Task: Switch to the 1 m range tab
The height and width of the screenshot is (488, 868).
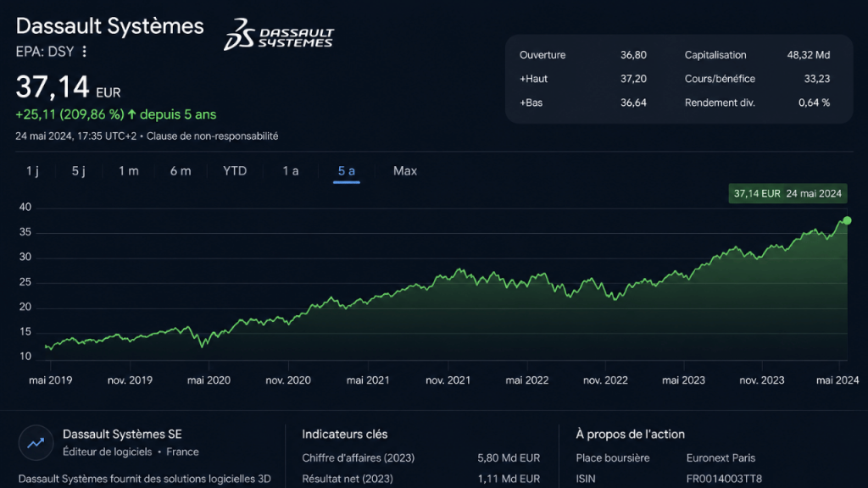Action: click(129, 171)
